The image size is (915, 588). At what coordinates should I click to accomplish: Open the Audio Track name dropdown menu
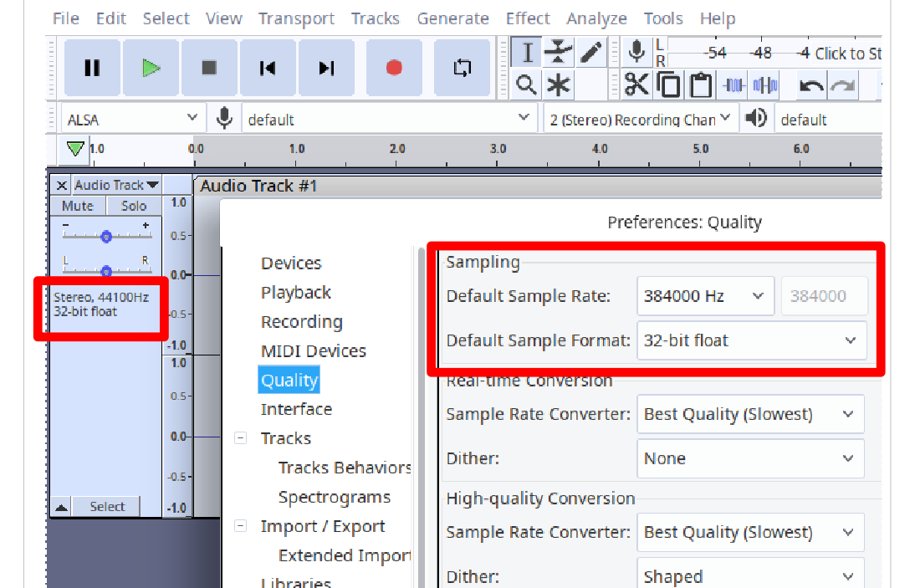point(116,185)
